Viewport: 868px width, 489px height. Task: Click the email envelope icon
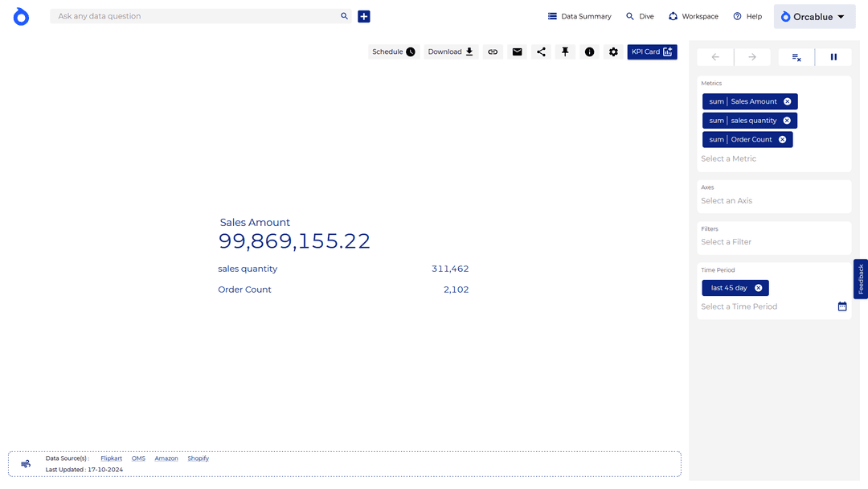pyautogui.click(x=517, y=51)
